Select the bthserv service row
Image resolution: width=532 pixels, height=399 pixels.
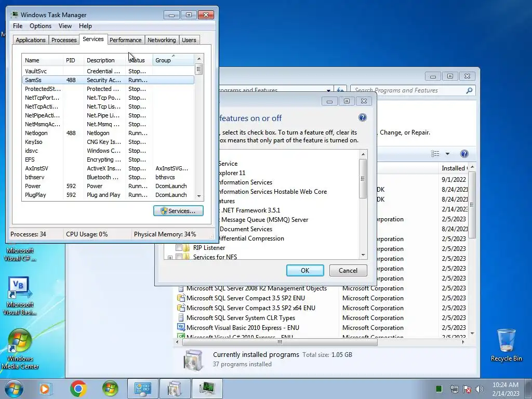pyautogui.click(x=108, y=177)
